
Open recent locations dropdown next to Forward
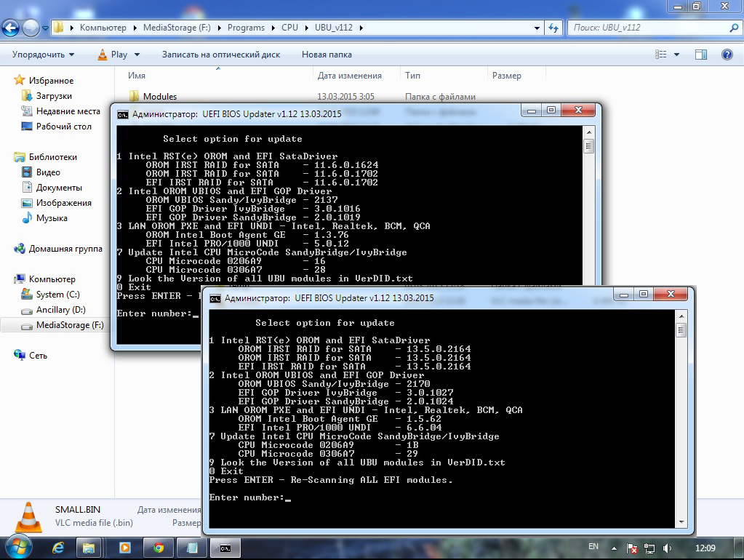click(x=46, y=28)
